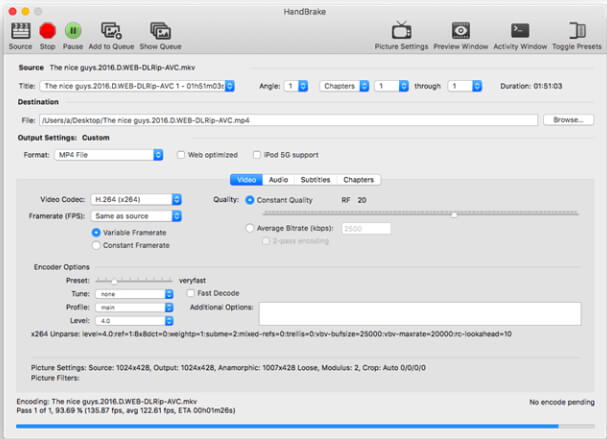Pause the encoding process

(x=73, y=32)
